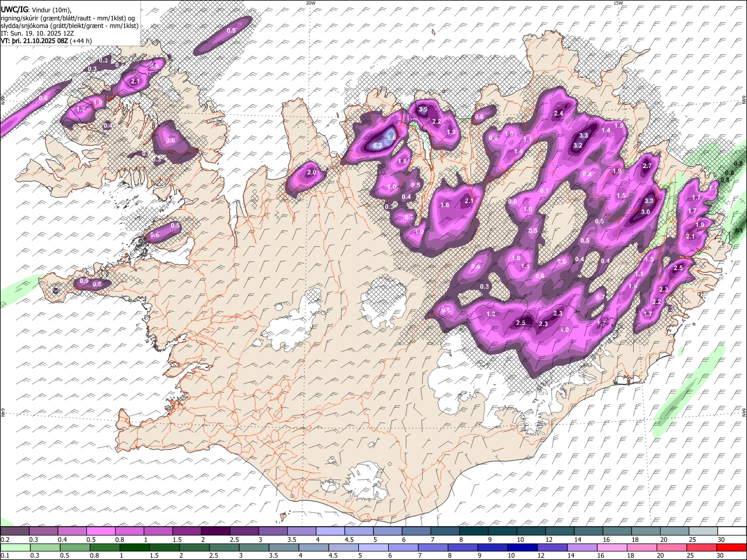Click the "3.2" snowfall value on the map
The image size is (747, 560).
click(x=578, y=145)
